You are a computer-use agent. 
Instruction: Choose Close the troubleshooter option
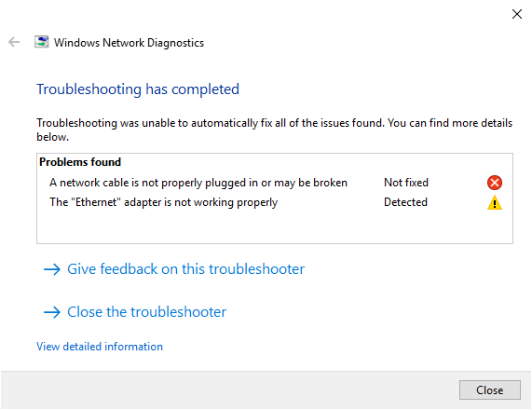click(x=146, y=311)
